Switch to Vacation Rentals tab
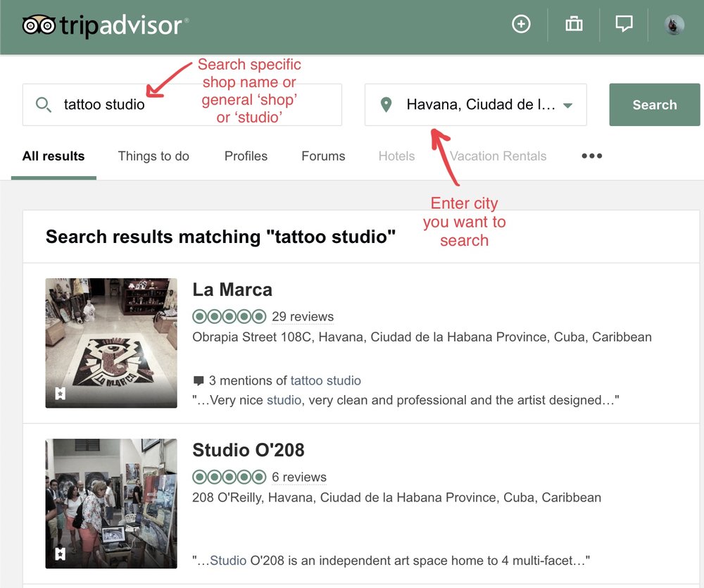This screenshot has height=588, width=704. [498, 156]
